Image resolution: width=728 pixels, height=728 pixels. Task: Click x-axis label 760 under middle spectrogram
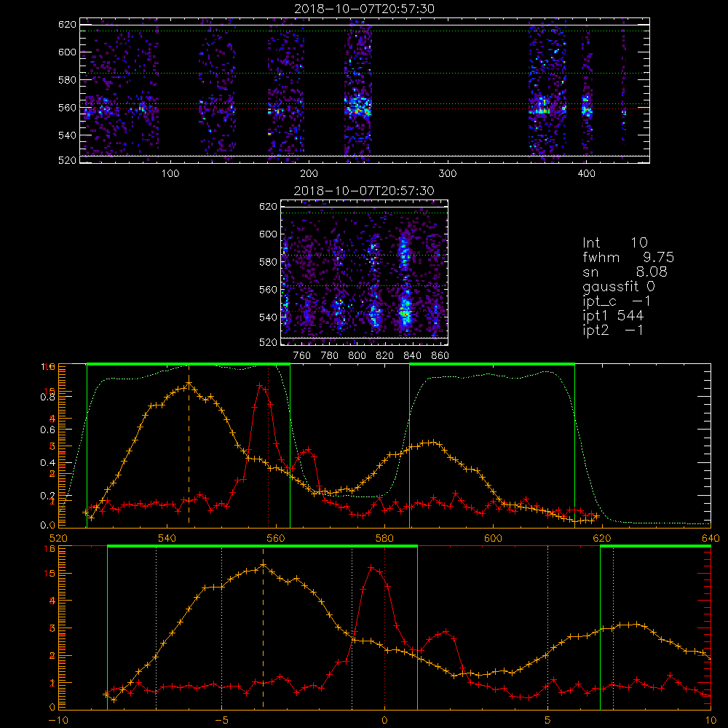[302, 356]
